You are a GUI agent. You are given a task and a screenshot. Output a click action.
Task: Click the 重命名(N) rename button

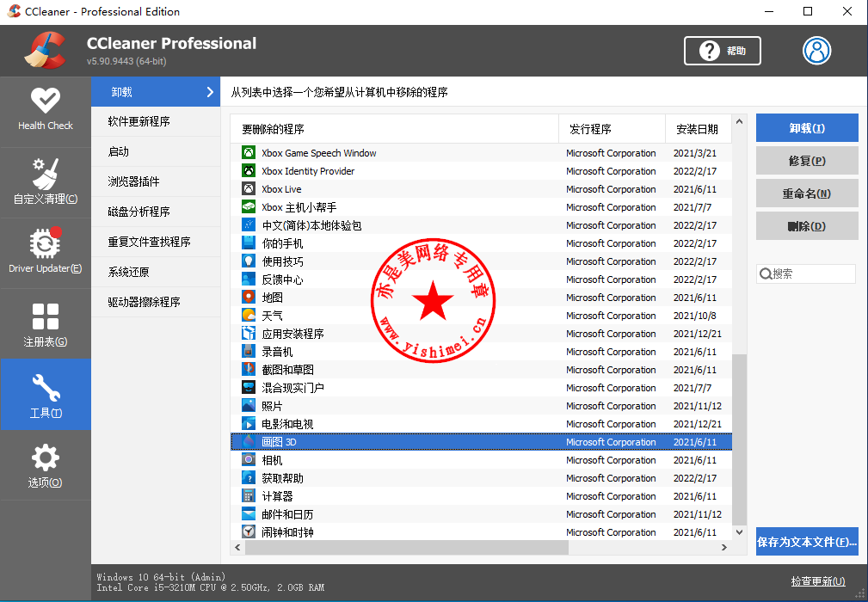pos(807,193)
